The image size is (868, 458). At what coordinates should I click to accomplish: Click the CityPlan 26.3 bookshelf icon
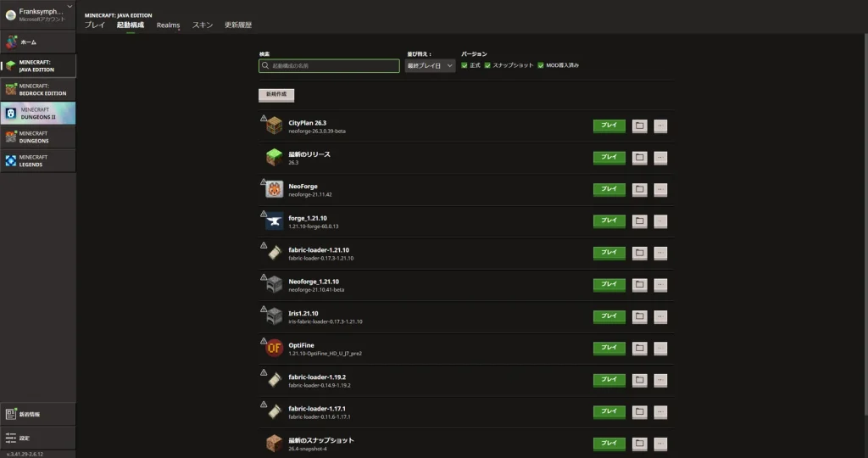click(274, 126)
